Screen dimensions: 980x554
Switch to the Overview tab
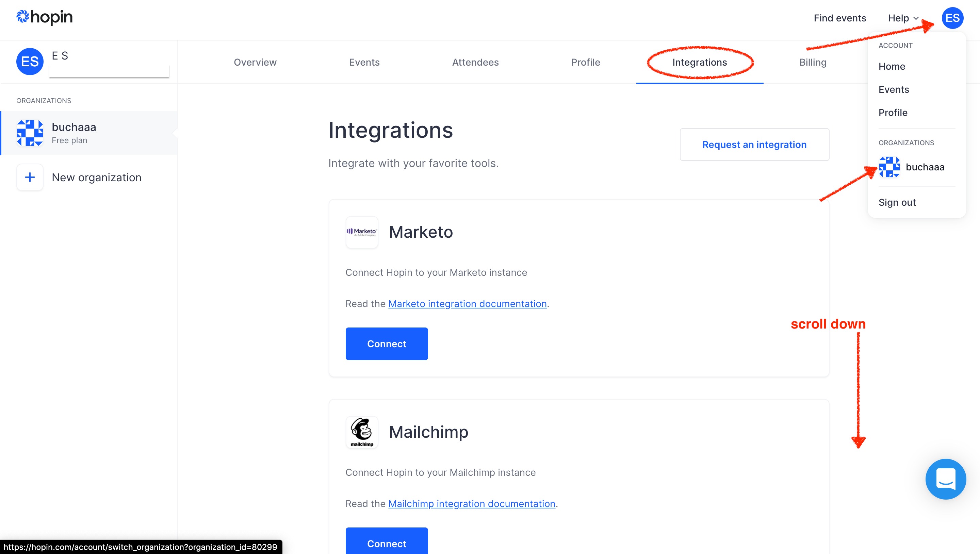(255, 62)
